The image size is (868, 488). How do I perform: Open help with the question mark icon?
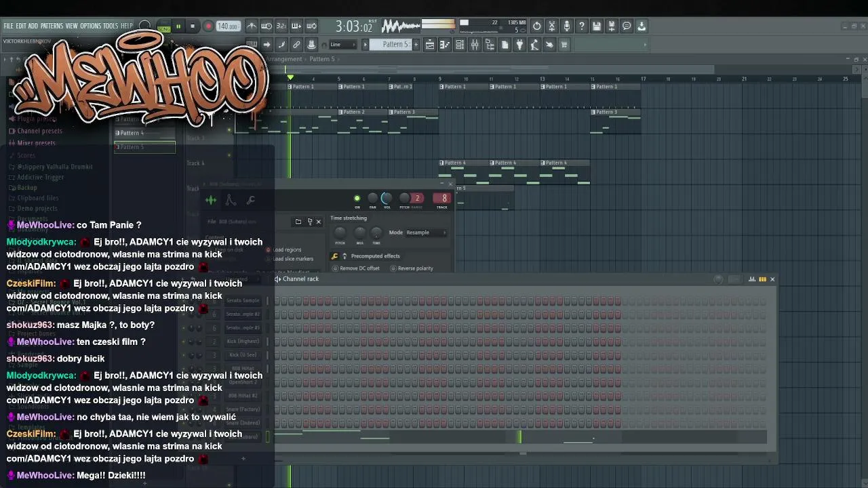pos(582,26)
